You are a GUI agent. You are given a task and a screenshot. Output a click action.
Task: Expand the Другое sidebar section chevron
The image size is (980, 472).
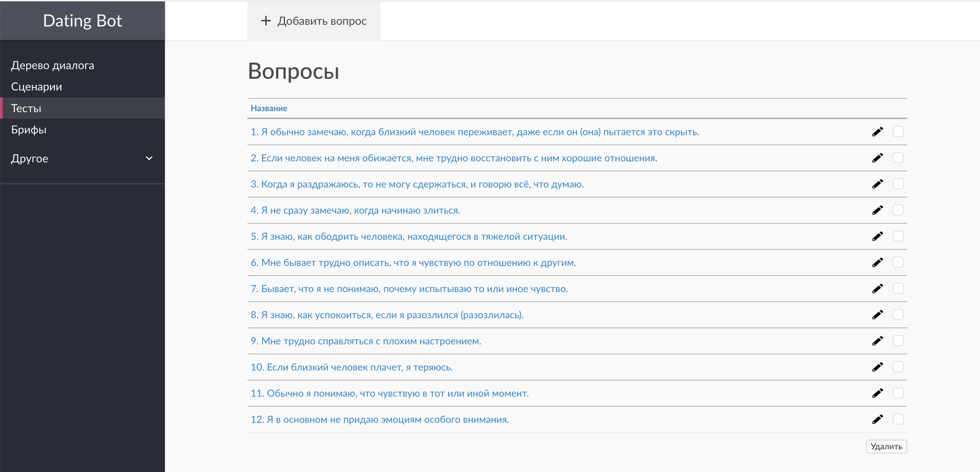pos(149,158)
